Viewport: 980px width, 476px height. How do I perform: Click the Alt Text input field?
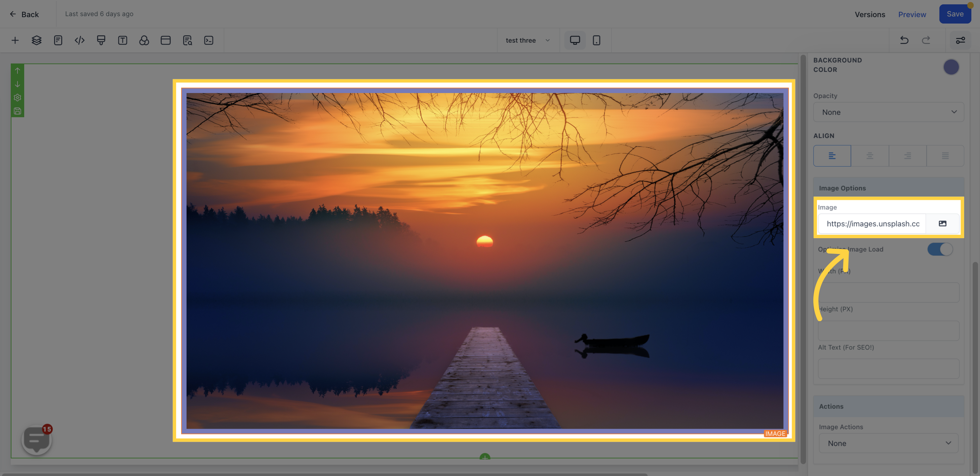click(x=888, y=369)
